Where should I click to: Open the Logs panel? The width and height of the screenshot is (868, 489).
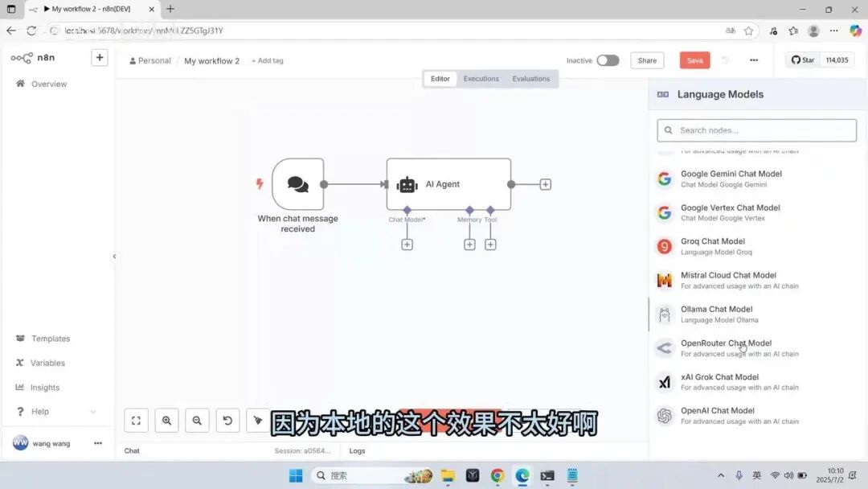(x=357, y=450)
